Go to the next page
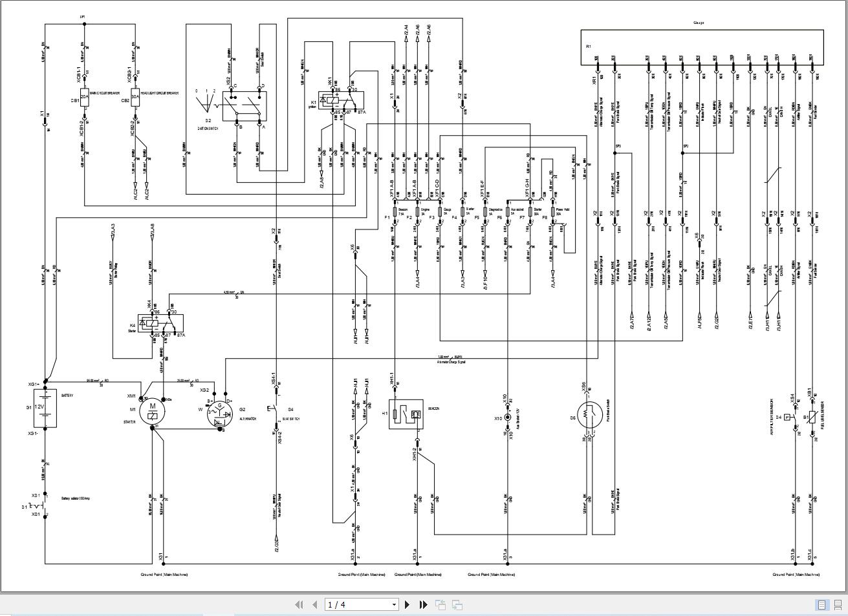This screenshot has height=616, width=848. 408,604
